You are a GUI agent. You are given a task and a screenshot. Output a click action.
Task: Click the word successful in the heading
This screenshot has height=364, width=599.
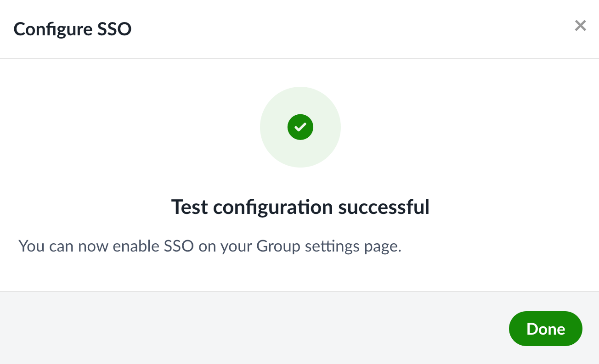point(384,207)
